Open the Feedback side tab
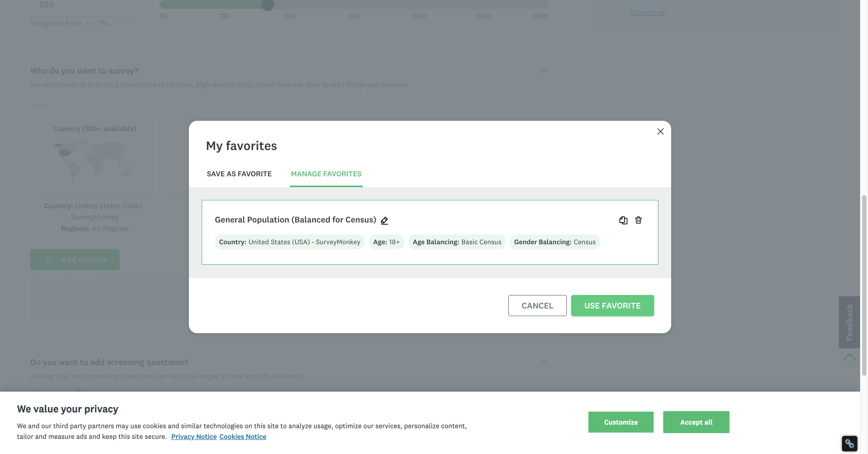Screen dimensions: 868x454 point(849,322)
